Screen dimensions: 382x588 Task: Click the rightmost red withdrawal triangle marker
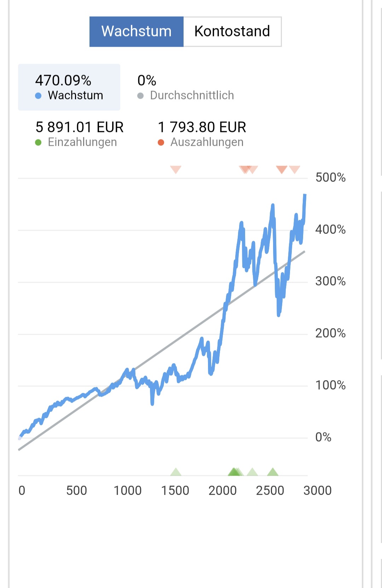click(x=295, y=169)
